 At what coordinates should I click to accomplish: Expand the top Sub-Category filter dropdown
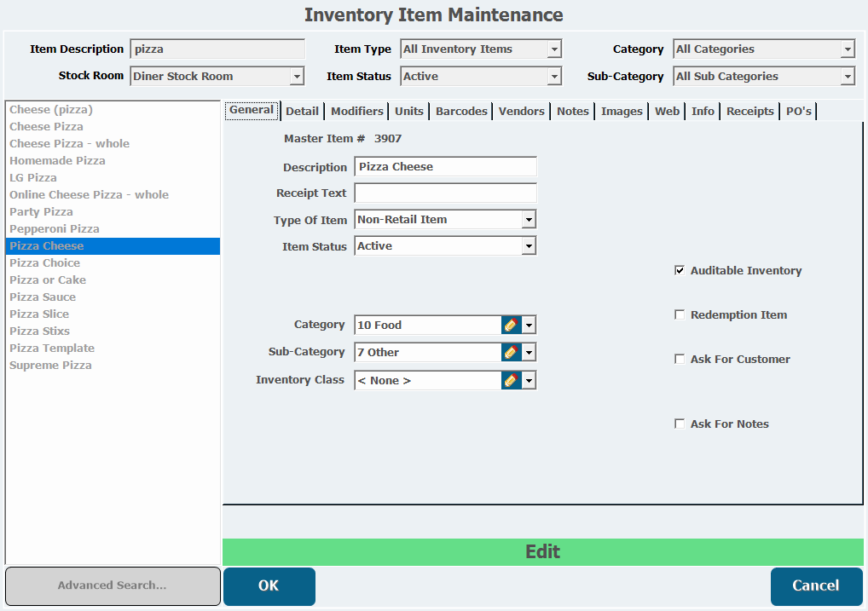pos(847,77)
